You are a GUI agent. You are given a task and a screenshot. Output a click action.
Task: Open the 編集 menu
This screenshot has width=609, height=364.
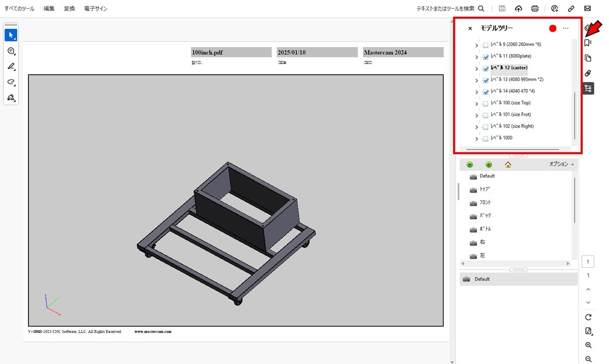click(48, 8)
